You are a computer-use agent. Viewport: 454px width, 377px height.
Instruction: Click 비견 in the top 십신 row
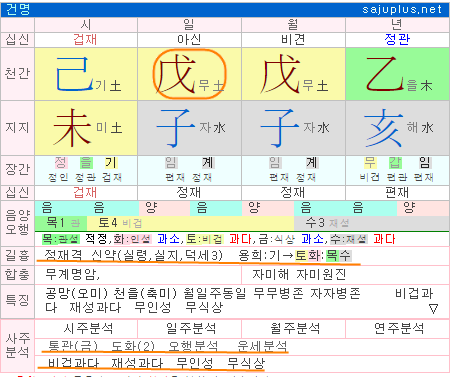click(293, 39)
